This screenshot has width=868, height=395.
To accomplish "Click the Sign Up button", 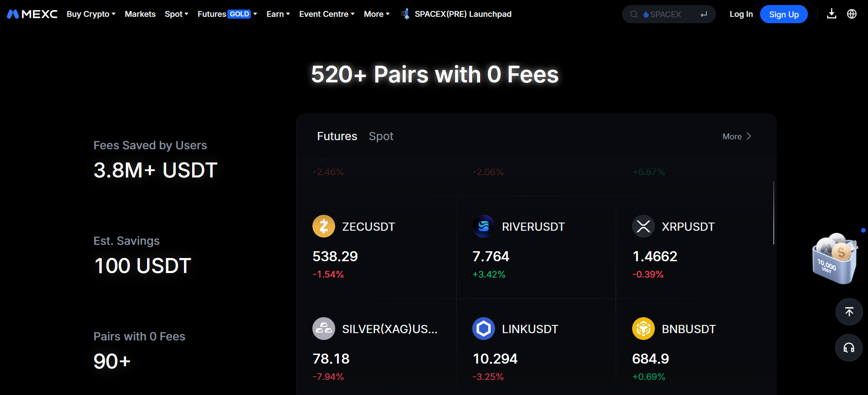I will (784, 14).
